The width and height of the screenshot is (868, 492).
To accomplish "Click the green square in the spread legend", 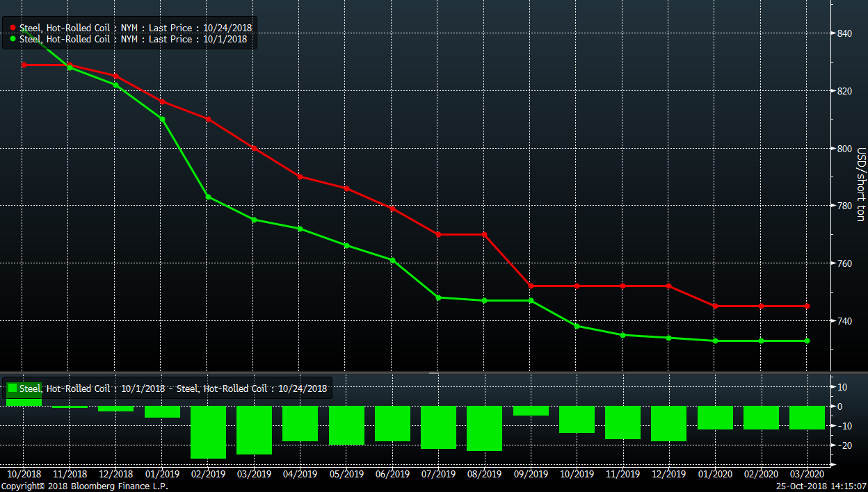I will pos(12,389).
